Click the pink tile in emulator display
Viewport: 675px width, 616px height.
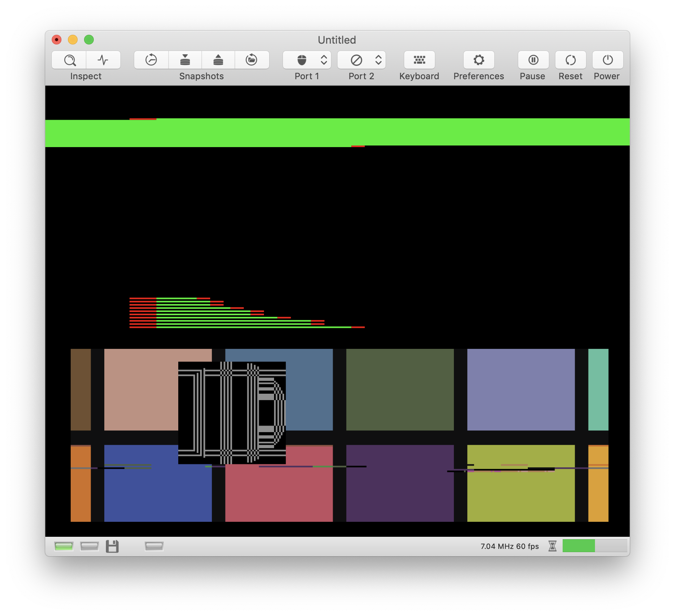coord(141,390)
